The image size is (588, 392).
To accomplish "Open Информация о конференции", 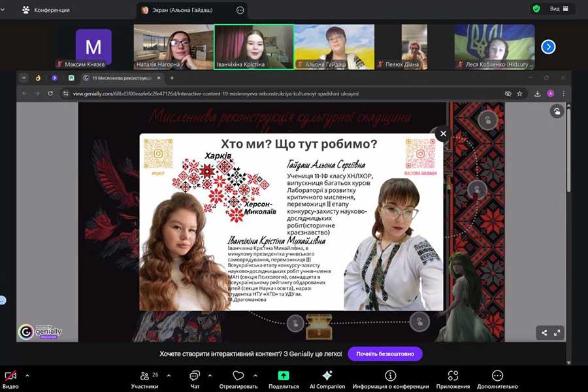I will [391, 380].
